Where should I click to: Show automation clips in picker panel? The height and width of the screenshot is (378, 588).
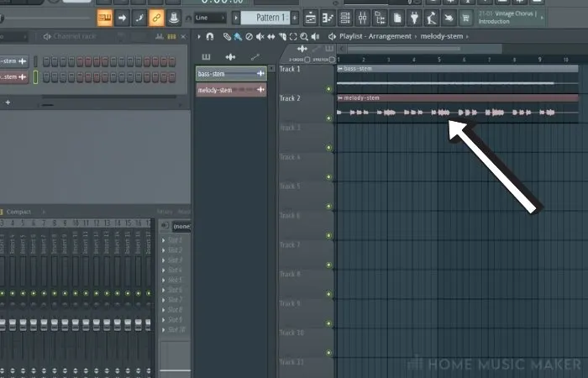[255, 57]
